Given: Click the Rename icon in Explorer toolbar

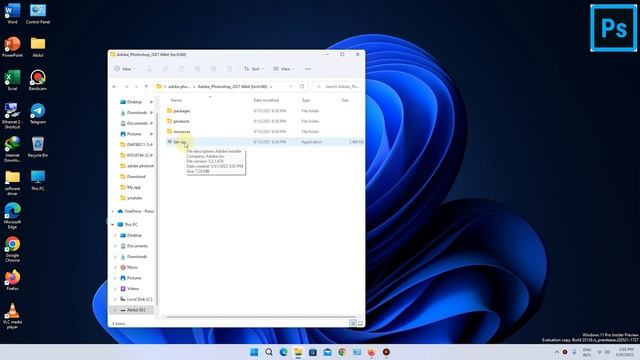Looking at the screenshot, I should click(x=198, y=69).
